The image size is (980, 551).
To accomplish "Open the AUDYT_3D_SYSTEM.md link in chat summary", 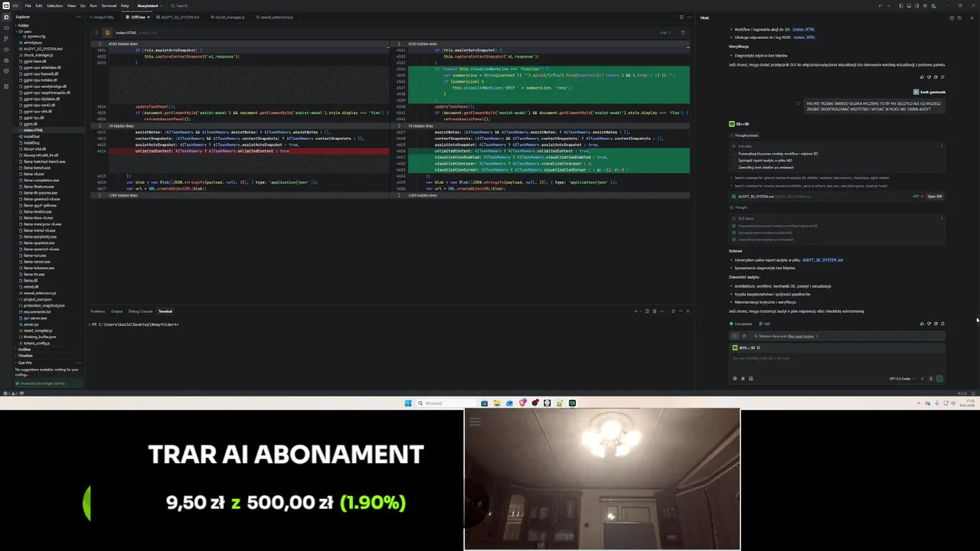I will (x=822, y=260).
